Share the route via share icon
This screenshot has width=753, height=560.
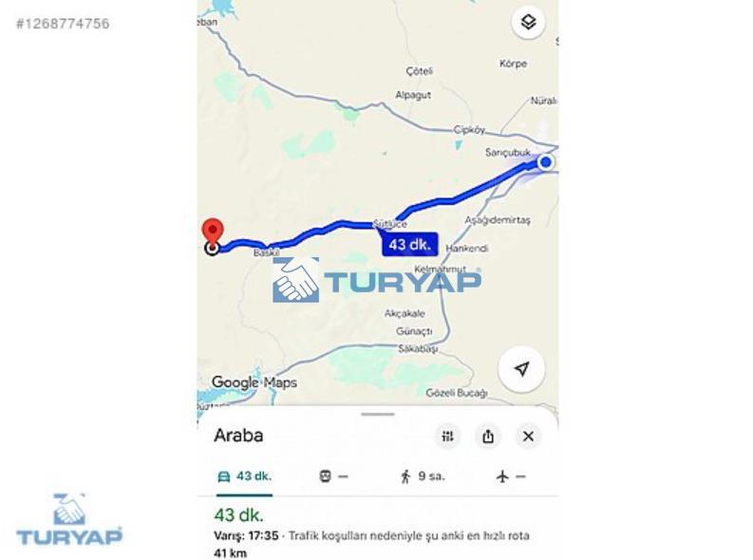coord(488,437)
